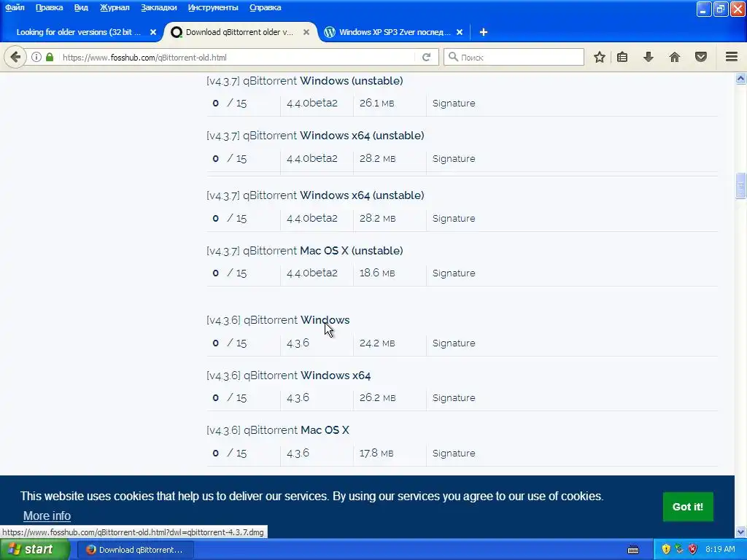Open the Закладки menu

click(x=158, y=7)
